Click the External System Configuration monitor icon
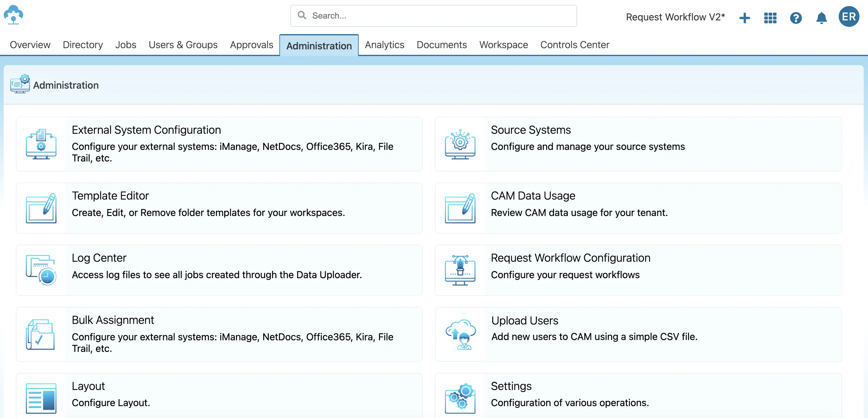 pos(41,144)
